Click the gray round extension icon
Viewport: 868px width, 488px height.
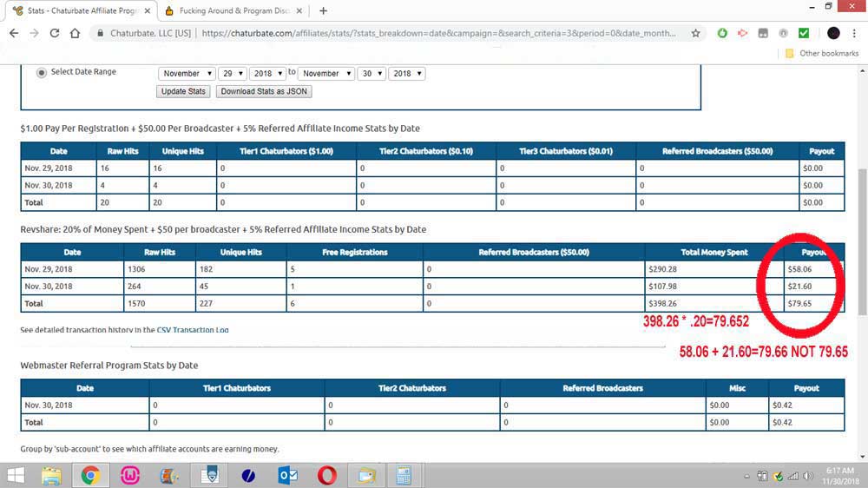pos(783,33)
